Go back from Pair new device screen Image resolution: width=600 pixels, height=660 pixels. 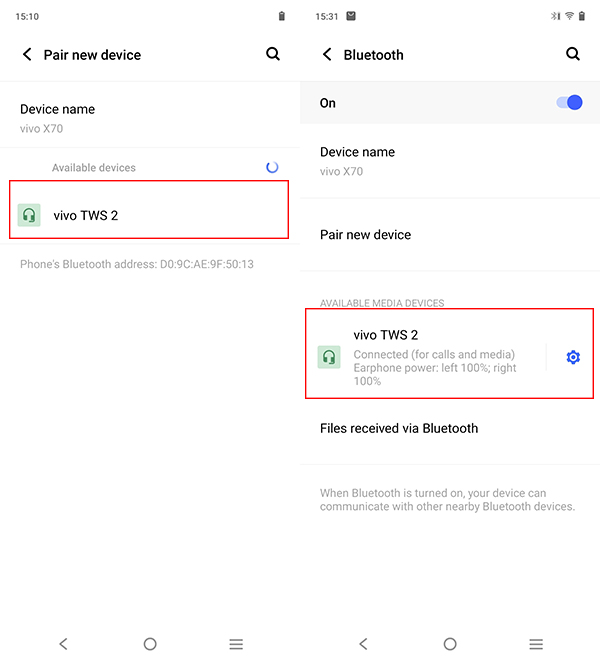coord(27,54)
